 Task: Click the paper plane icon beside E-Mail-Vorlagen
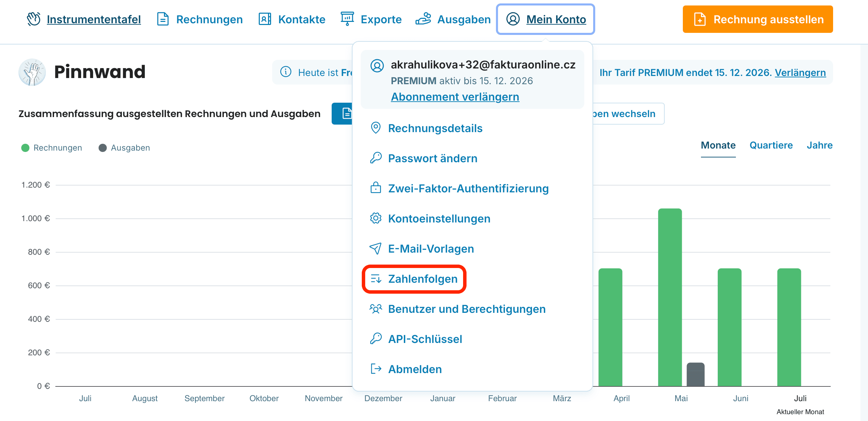375,248
